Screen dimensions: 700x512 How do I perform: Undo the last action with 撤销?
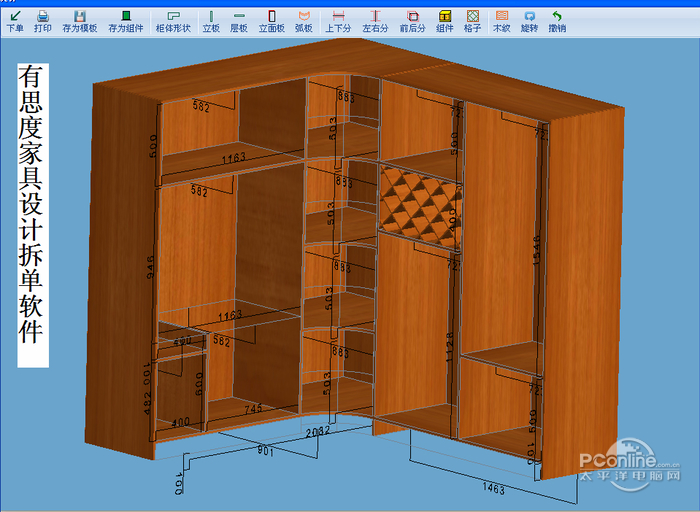pos(557,21)
